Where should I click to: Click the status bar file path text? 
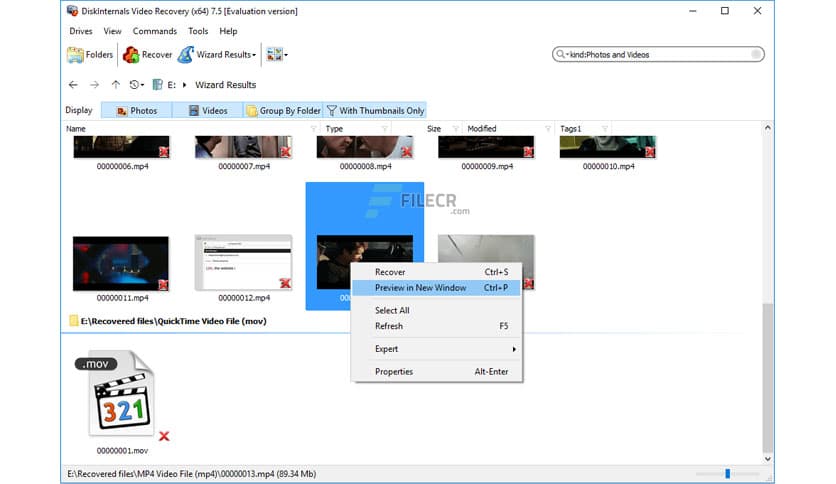[x=191, y=474]
